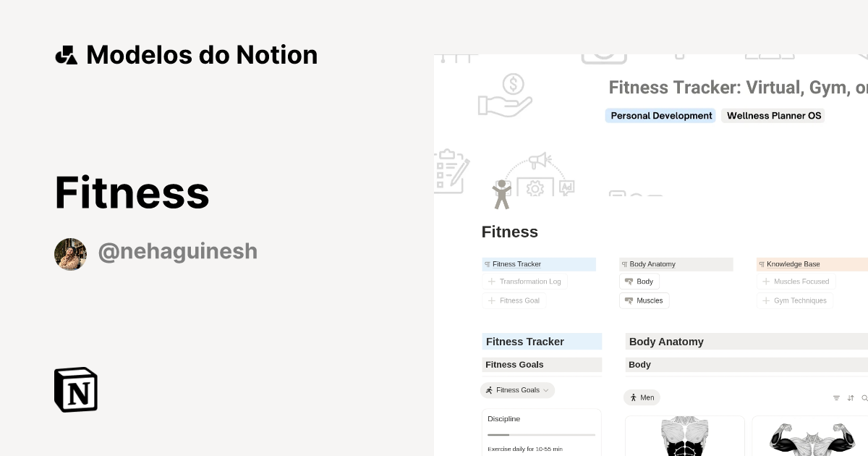The width and height of the screenshot is (868, 456).
Task: Open the @nehaguinesh profile link
Action: tap(178, 251)
